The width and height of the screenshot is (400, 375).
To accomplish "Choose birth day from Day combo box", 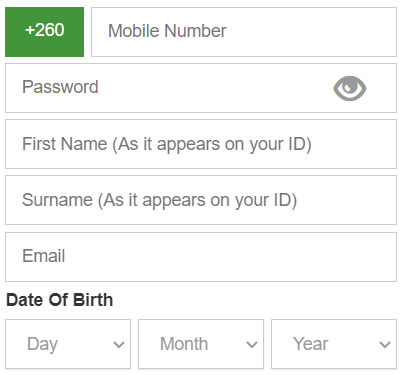I will point(68,344).
